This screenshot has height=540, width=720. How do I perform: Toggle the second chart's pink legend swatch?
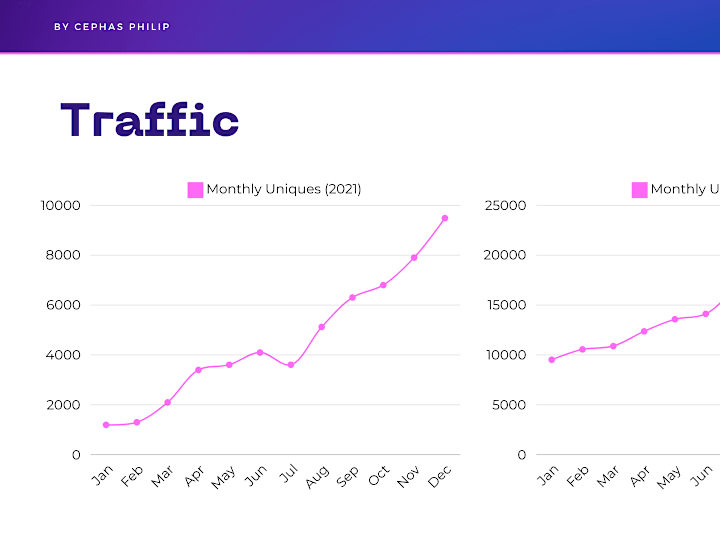tap(640, 190)
